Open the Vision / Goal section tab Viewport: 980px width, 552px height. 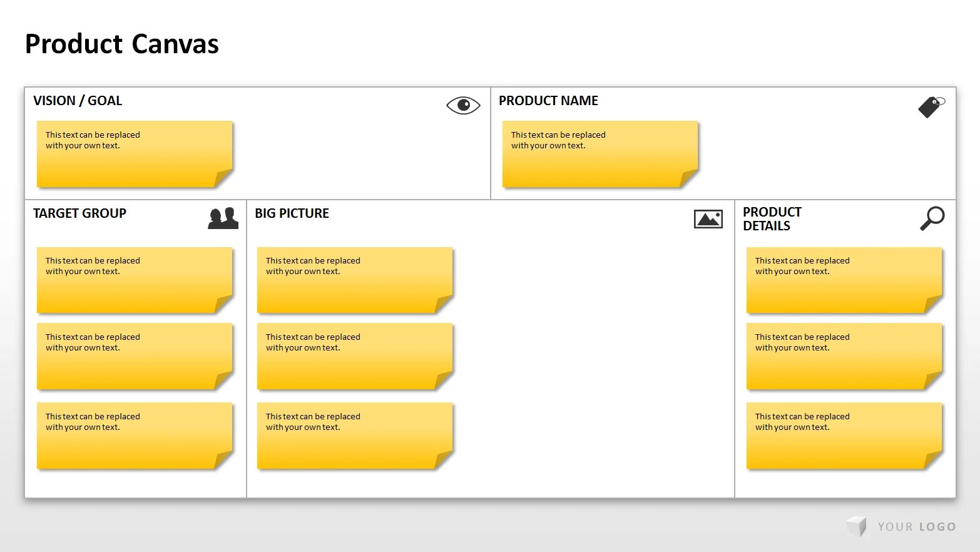tap(78, 100)
